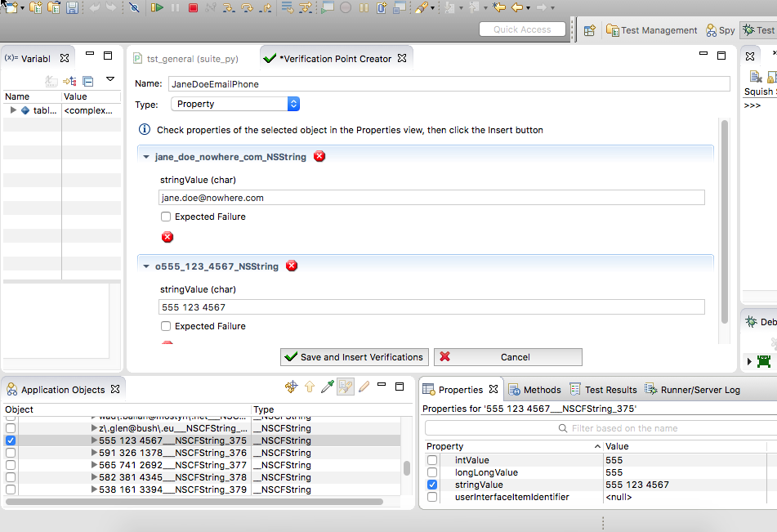Uncheck the stringValue property checkbox
Screen dimensions: 777x532
pyautogui.click(x=432, y=485)
